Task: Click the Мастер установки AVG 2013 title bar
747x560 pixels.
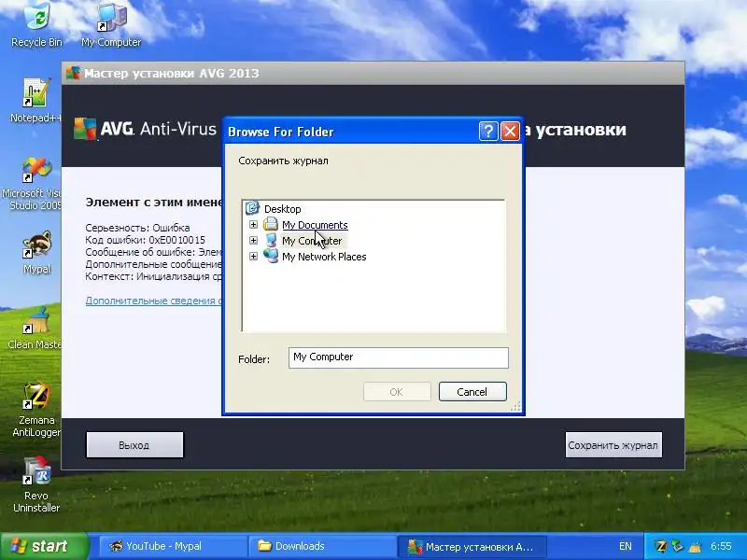Action: 373,74
